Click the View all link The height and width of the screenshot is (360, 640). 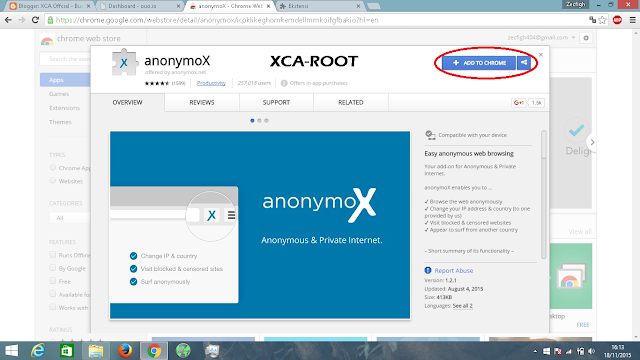[580, 231]
